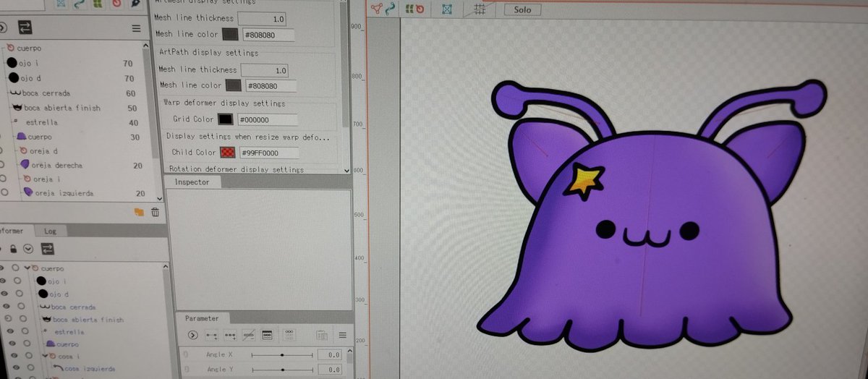Click the swap arrows icon in Parts panel
Viewport: 868px width, 379px height.
pyautogui.click(x=25, y=27)
